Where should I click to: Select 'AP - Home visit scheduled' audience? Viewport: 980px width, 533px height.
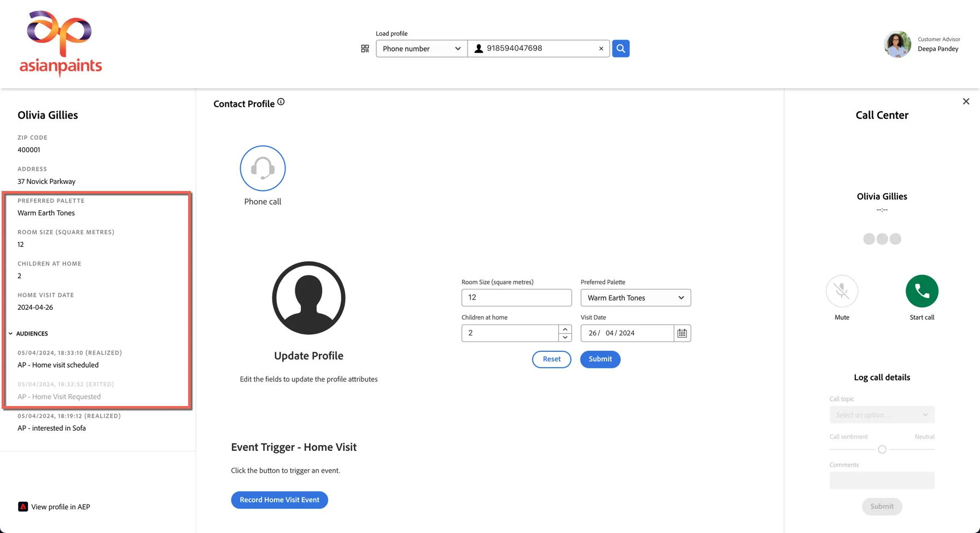[x=58, y=365]
